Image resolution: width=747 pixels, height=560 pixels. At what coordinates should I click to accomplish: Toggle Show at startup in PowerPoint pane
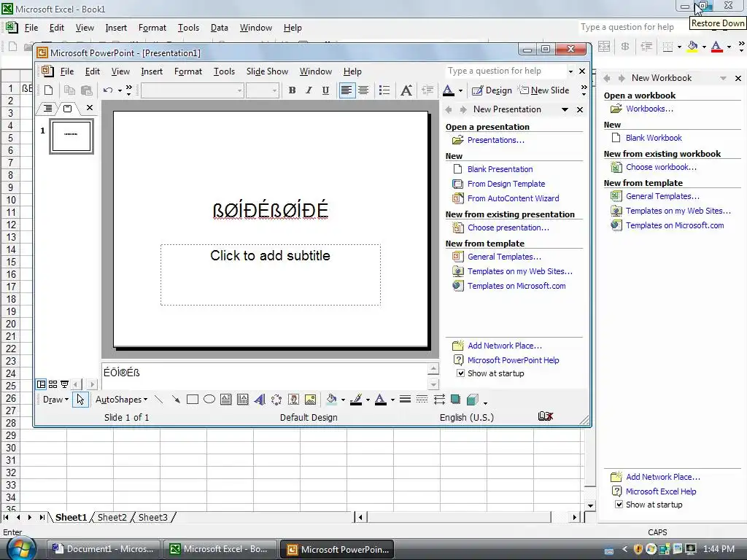(x=460, y=373)
